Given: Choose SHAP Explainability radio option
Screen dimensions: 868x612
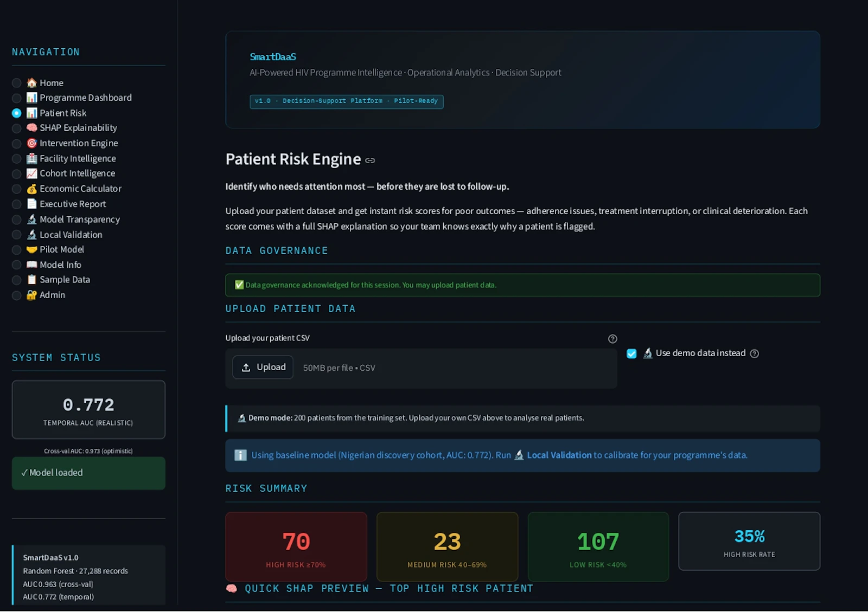Looking at the screenshot, I should (x=17, y=128).
